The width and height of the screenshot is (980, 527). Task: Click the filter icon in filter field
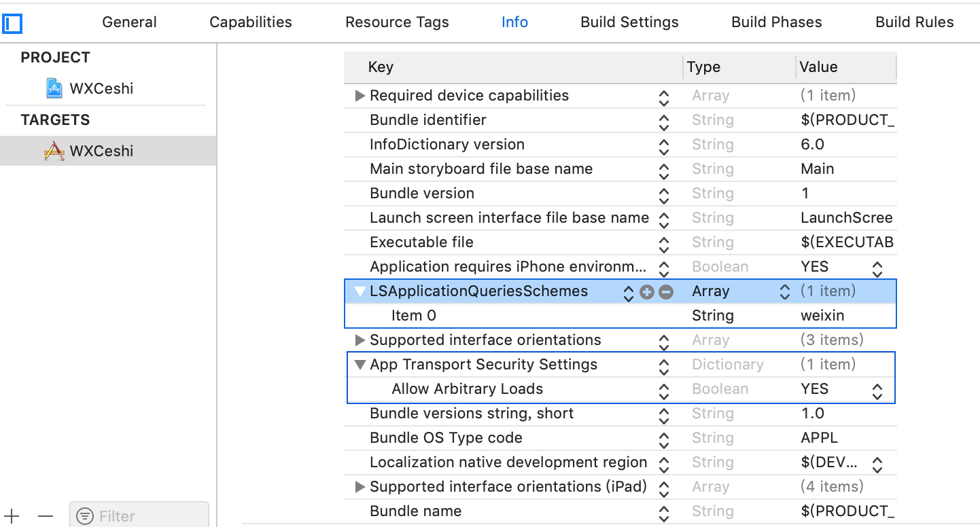(85, 517)
